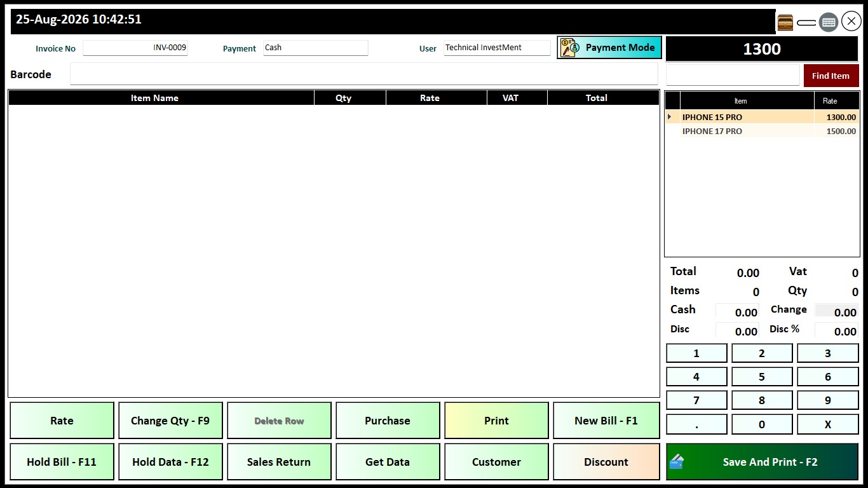
Task: Open the cash drawer icon
Action: click(785, 22)
